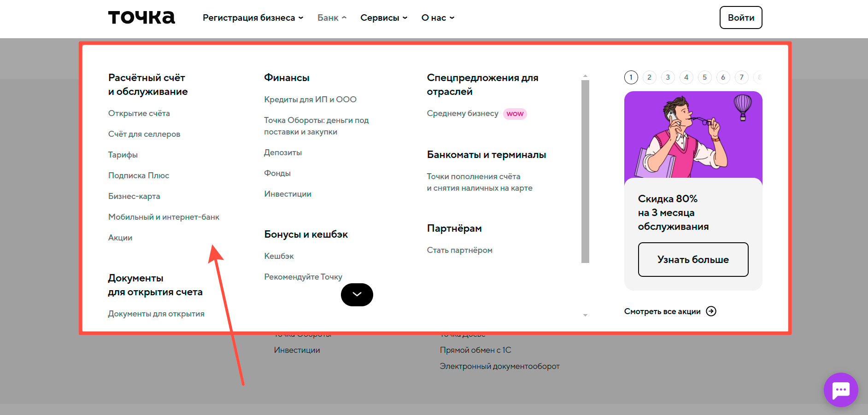The width and height of the screenshot is (868, 415).
Task: Open Подписка Плюс
Action: point(139,175)
